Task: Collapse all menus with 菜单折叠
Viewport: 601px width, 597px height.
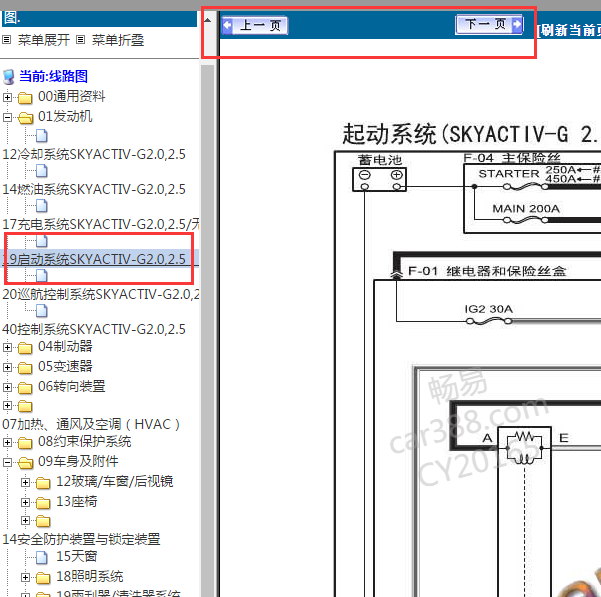Action: point(118,40)
